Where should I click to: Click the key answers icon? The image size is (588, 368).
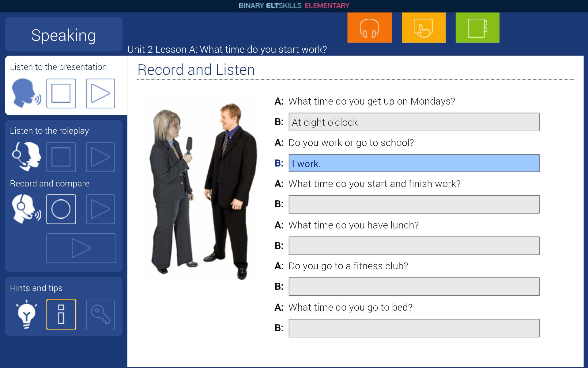tap(100, 315)
